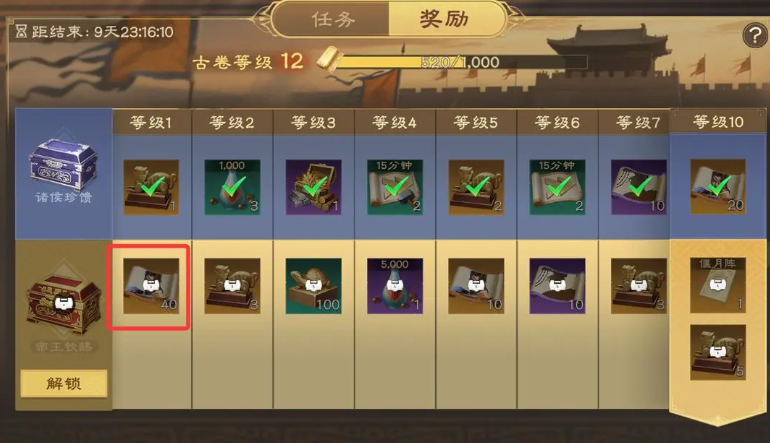This screenshot has width=770, height=443.
Task: Select the 奖励 tab
Action: pos(445,19)
